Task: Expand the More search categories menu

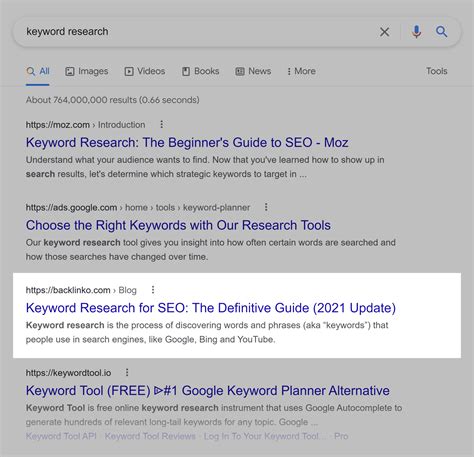Action: [x=301, y=71]
